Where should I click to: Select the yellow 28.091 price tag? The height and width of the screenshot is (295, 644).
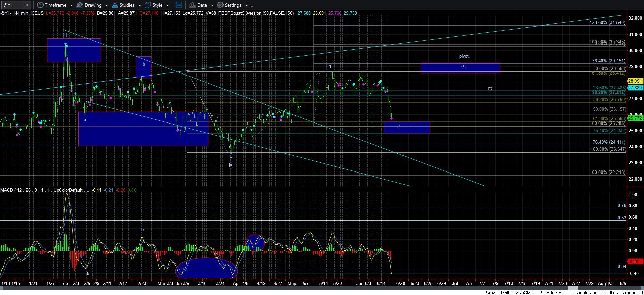click(x=635, y=81)
